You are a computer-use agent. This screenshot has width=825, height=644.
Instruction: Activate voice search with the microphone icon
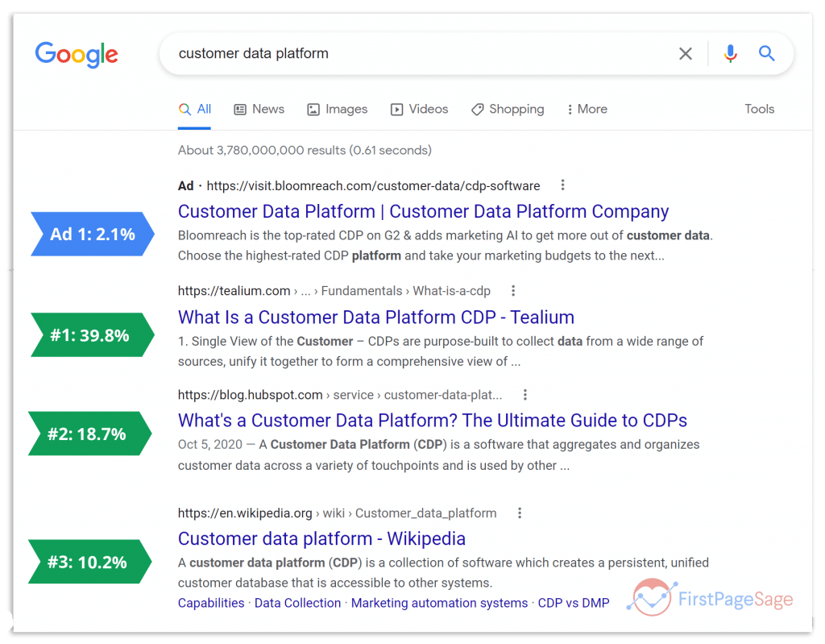tap(730, 53)
